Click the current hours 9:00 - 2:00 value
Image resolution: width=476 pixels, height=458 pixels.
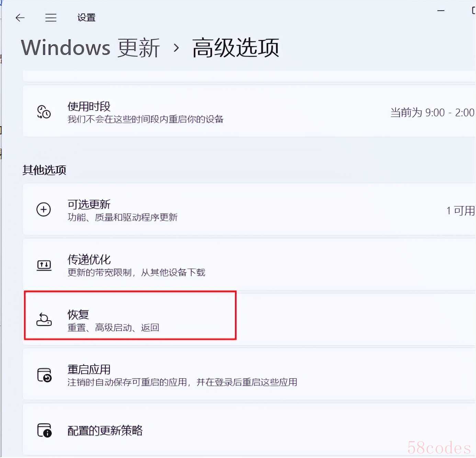(432, 113)
